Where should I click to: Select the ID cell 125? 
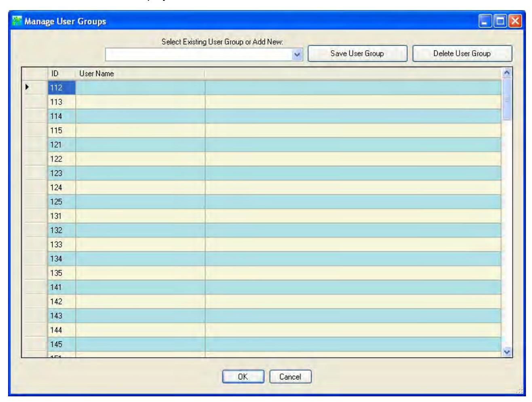pos(61,202)
